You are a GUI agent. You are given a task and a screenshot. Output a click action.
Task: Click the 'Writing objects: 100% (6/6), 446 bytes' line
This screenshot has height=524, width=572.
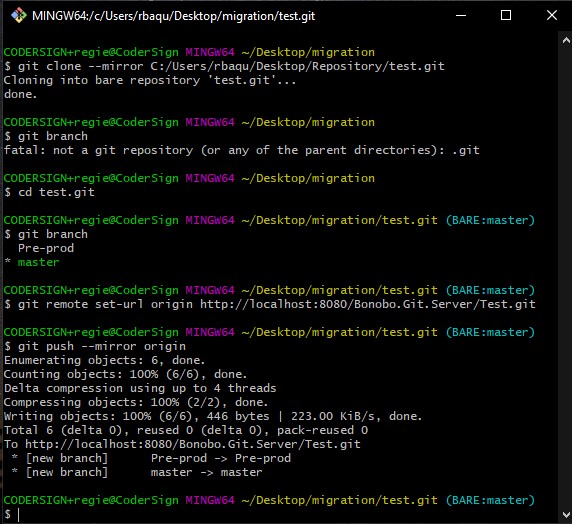pos(213,416)
